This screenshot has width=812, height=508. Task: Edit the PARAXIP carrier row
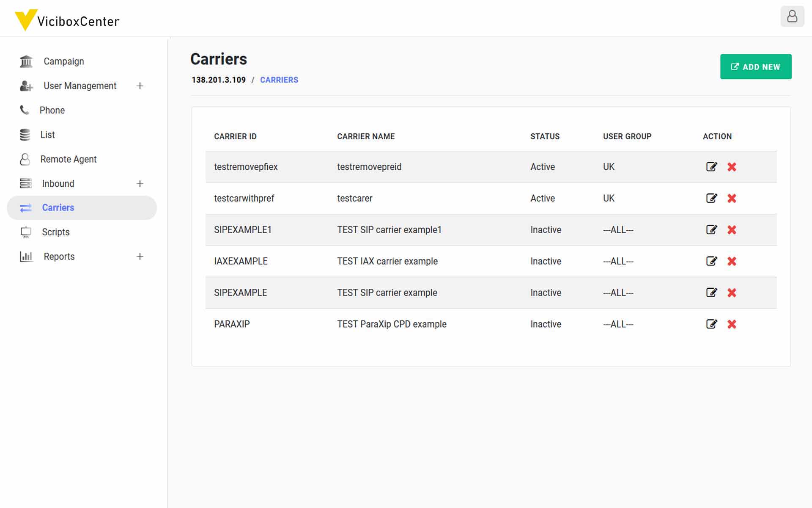(x=711, y=324)
